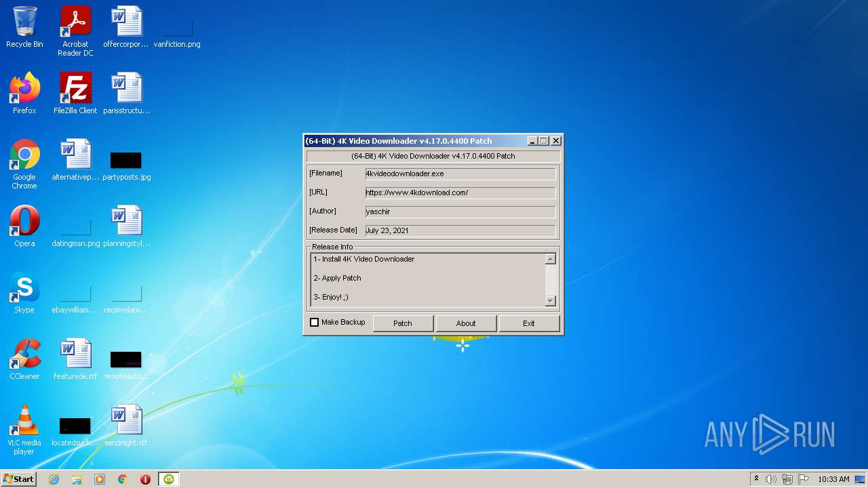868x488 pixels.
Task: Click the '2- Apply Patch' line
Action: pos(337,278)
